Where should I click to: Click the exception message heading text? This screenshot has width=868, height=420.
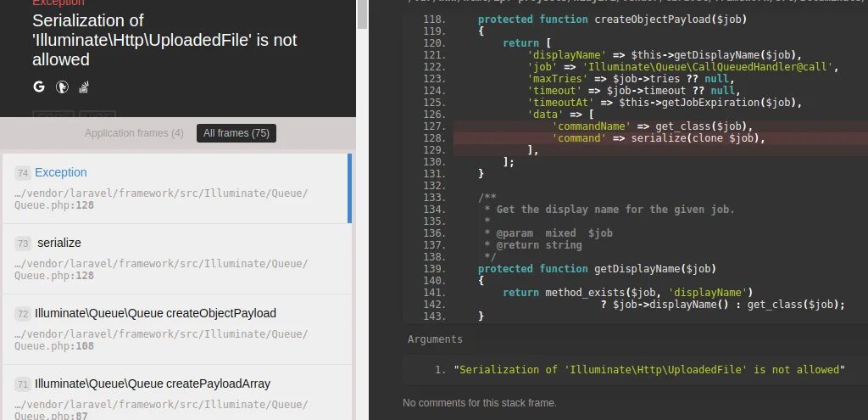point(164,40)
